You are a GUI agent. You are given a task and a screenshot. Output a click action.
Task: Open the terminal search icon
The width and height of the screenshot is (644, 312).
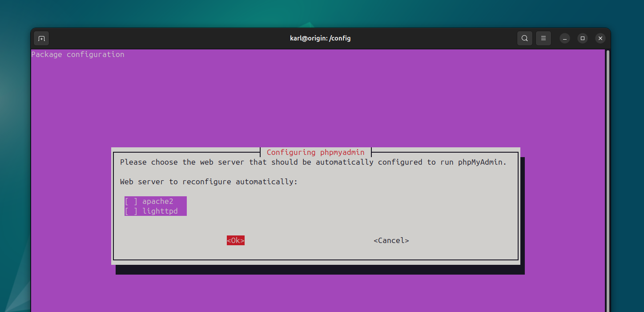click(525, 38)
